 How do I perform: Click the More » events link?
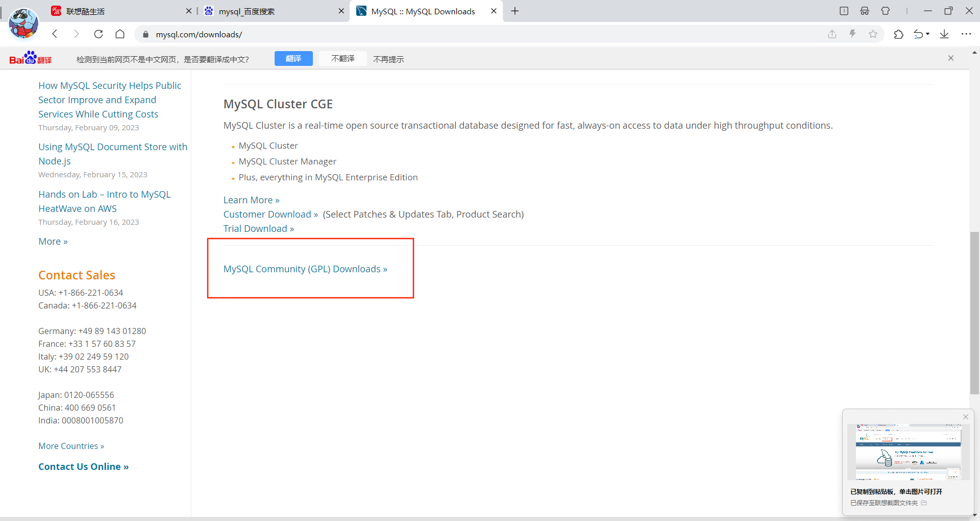point(53,241)
